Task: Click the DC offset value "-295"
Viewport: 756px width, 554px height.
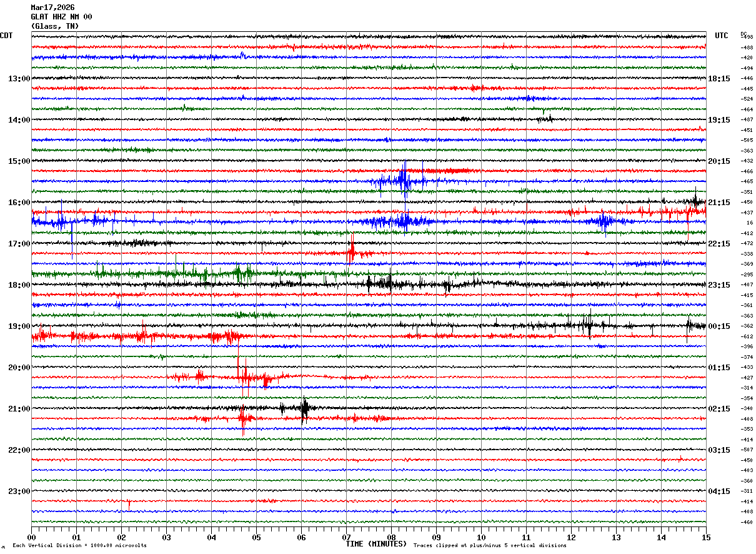Action: [x=747, y=274]
